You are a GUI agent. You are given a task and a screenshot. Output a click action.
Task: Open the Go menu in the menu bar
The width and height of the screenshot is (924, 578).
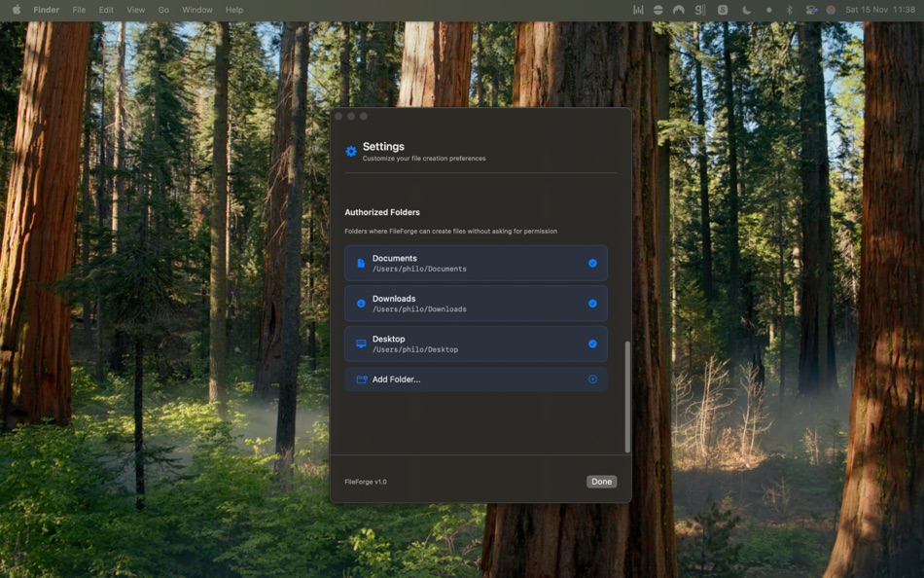pyautogui.click(x=162, y=9)
